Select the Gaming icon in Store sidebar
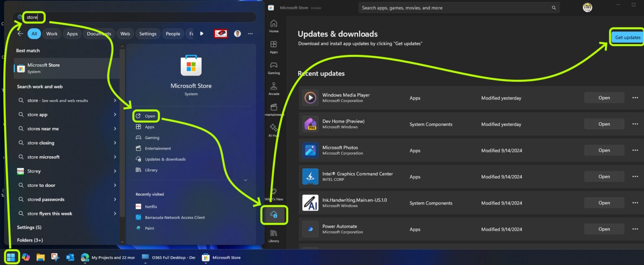Viewport: 644px width, 265px height. click(x=274, y=66)
